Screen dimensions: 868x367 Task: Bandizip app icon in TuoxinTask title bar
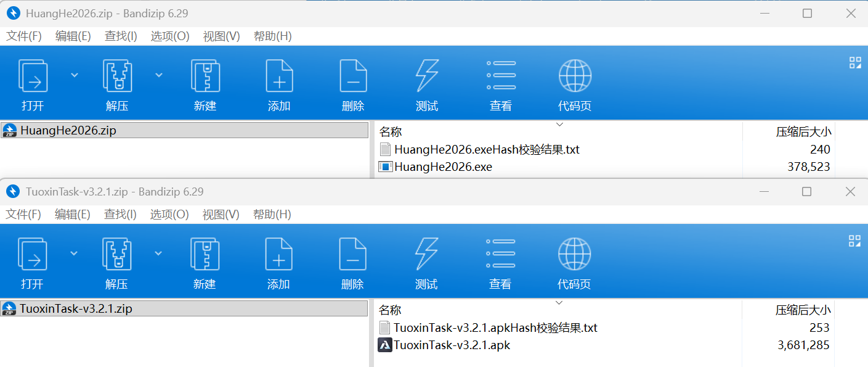pos(13,192)
